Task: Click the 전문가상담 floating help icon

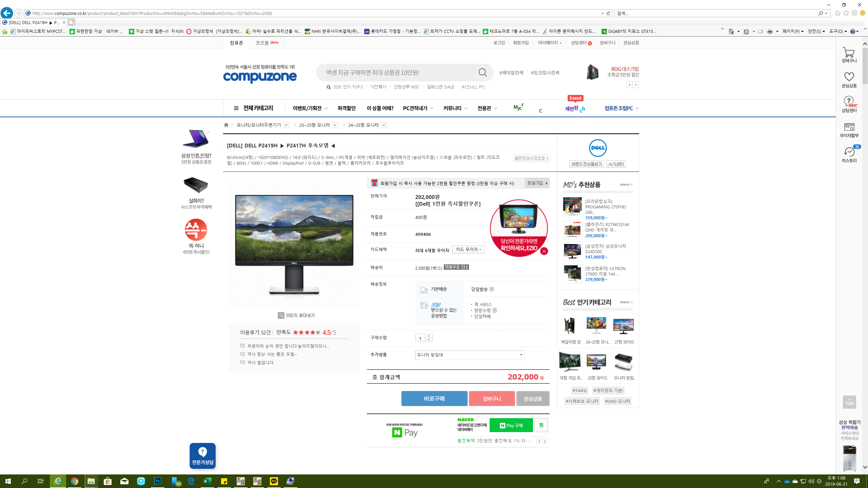Action: 202,456
